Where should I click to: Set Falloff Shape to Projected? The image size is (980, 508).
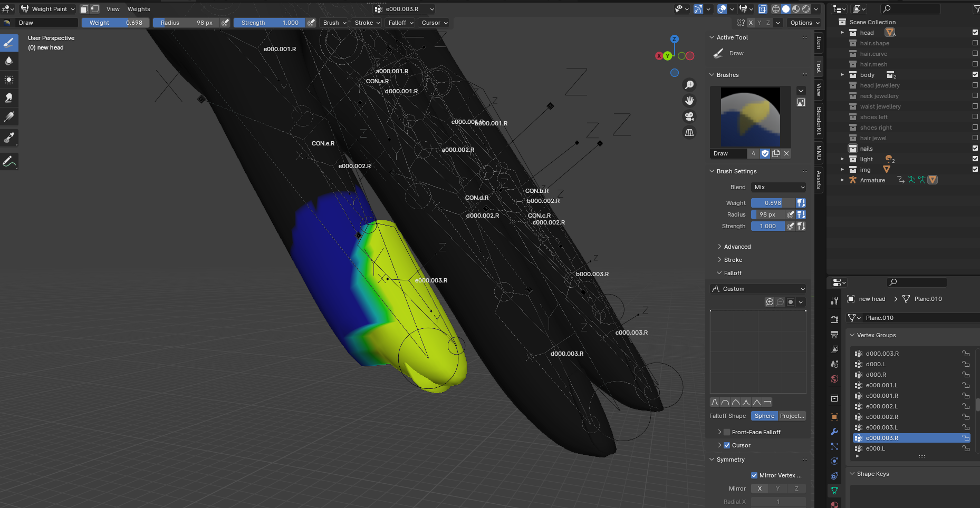792,416
